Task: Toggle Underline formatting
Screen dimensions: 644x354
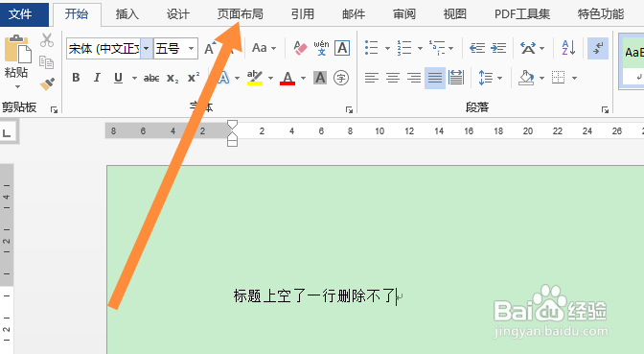Action: point(118,78)
